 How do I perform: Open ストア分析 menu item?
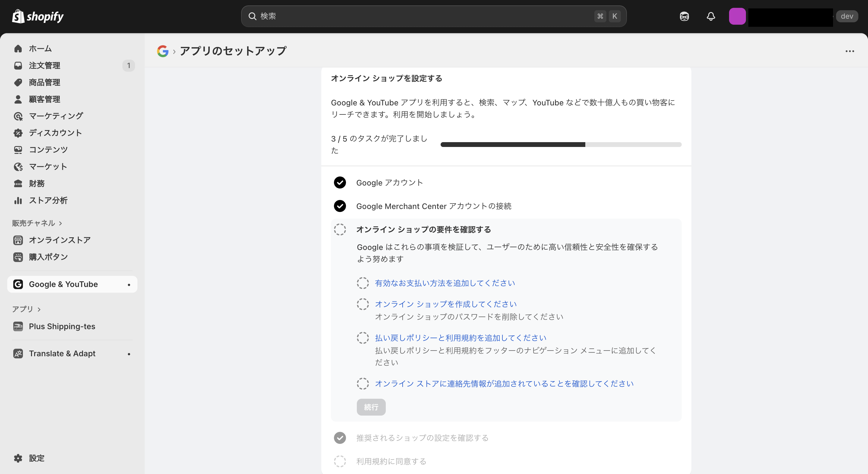[72, 200]
